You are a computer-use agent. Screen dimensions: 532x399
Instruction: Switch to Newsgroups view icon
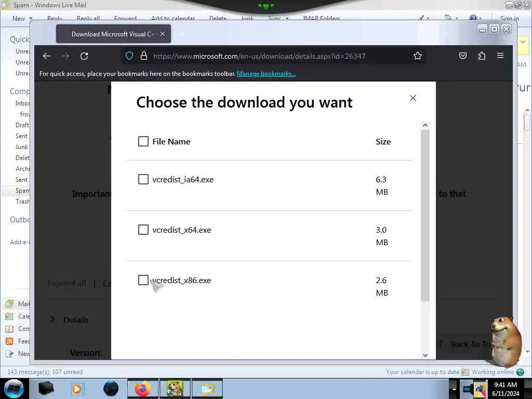coord(9,354)
